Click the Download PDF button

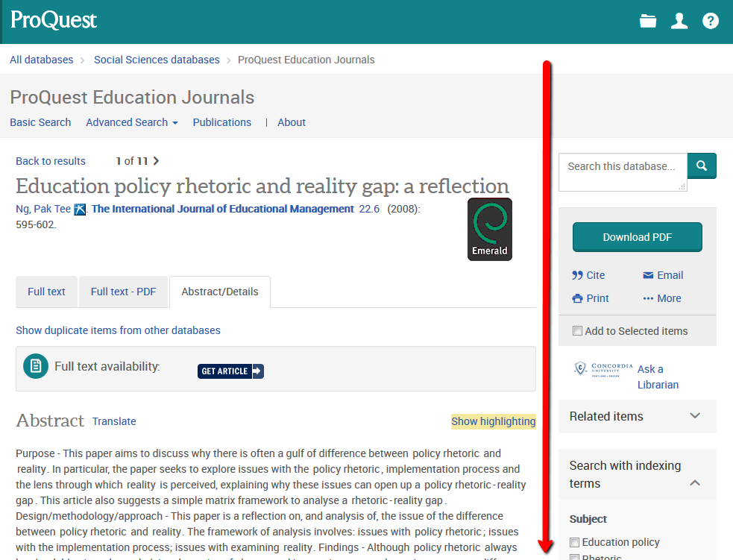[637, 236]
